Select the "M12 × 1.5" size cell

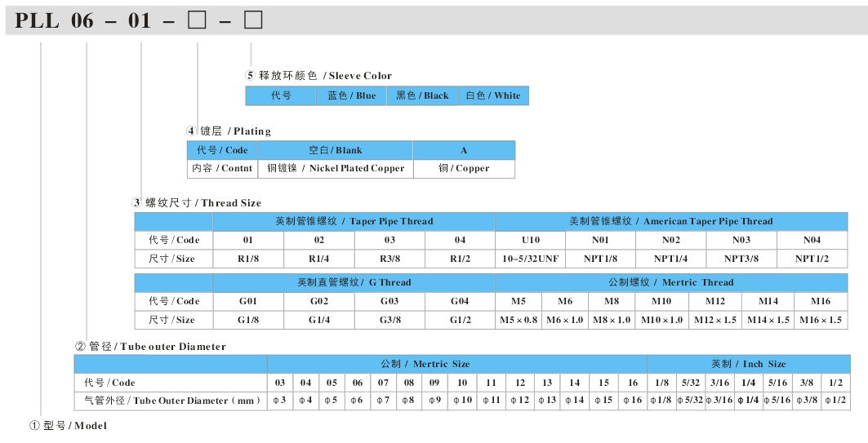pos(715,321)
